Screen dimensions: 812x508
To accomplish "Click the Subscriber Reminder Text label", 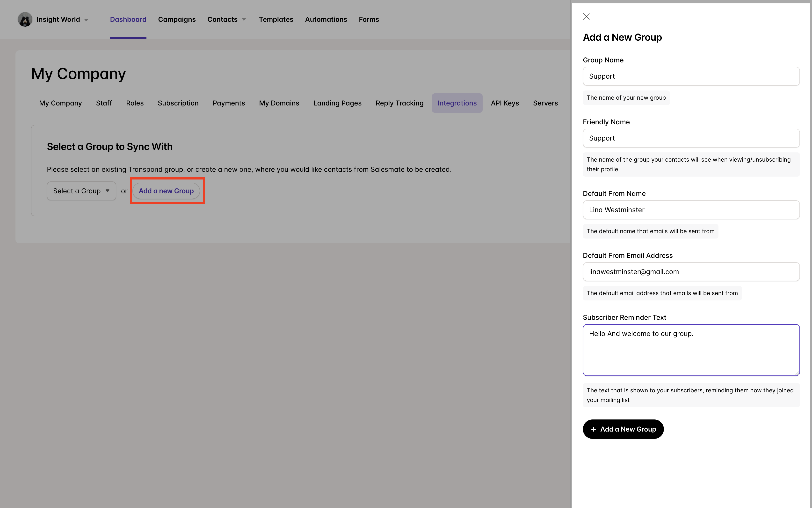I will tap(624, 317).
